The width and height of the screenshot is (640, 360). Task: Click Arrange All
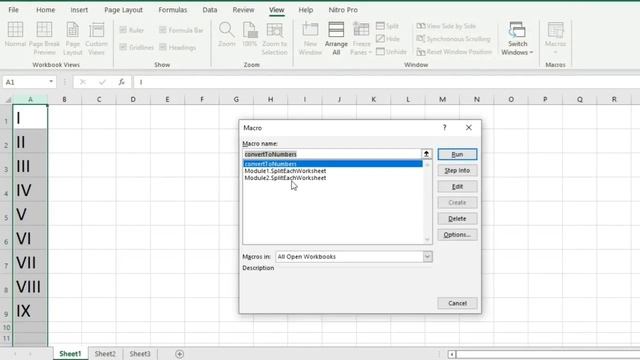(x=336, y=39)
